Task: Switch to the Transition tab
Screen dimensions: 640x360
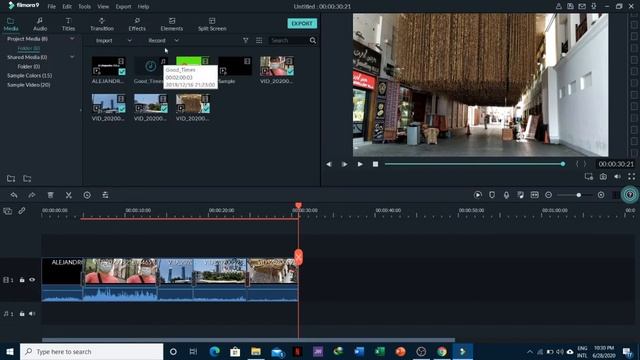Action: pyautogui.click(x=102, y=24)
